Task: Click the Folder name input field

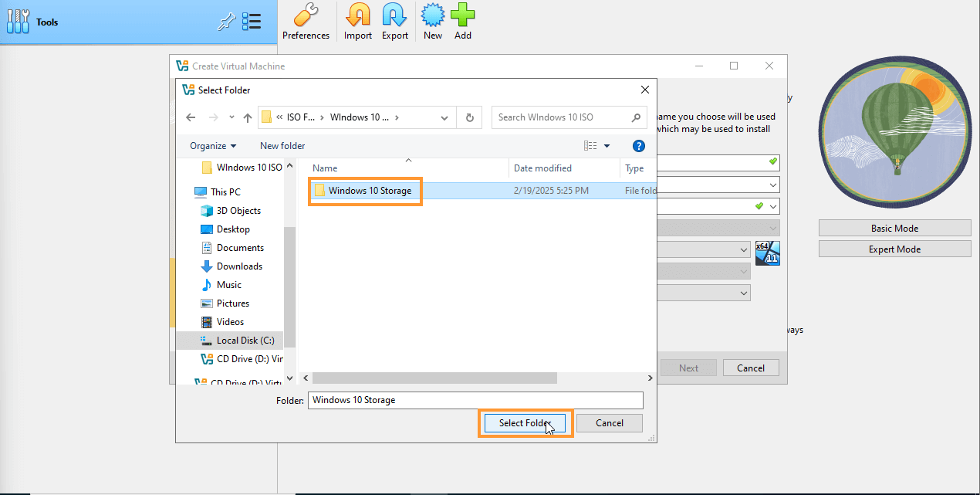Action: coord(475,400)
